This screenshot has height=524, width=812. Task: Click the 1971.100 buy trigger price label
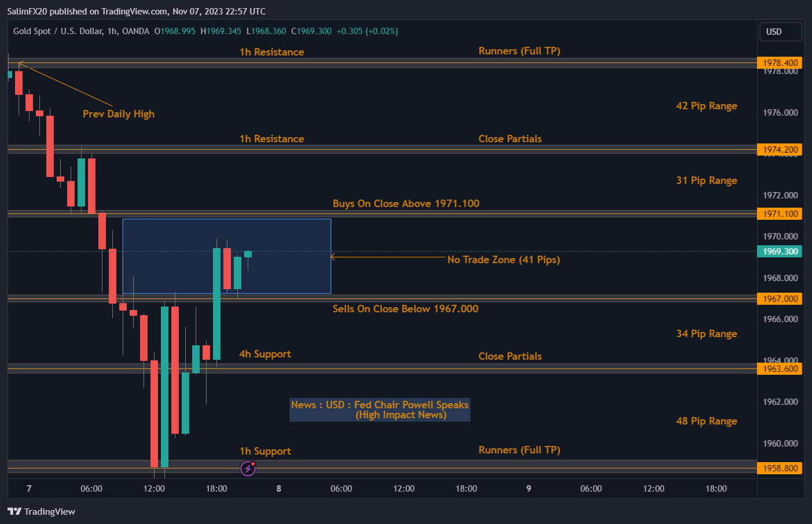[778, 213]
